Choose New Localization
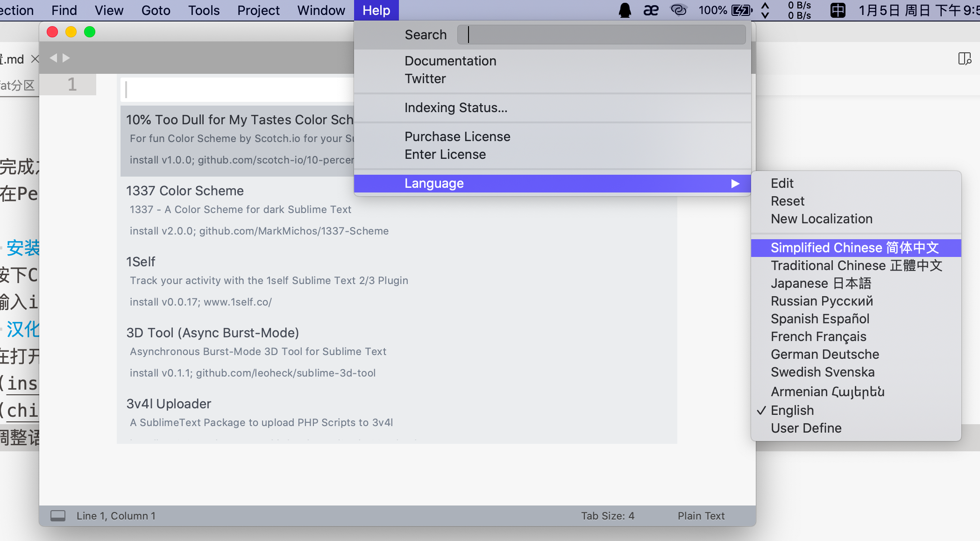Image resolution: width=980 pixels, height=541 pixels. point(856,219)
